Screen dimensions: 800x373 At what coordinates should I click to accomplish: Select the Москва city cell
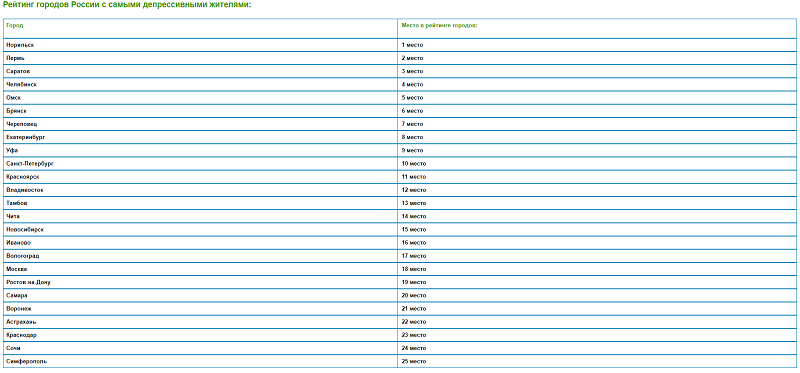(x=201, y=269)
